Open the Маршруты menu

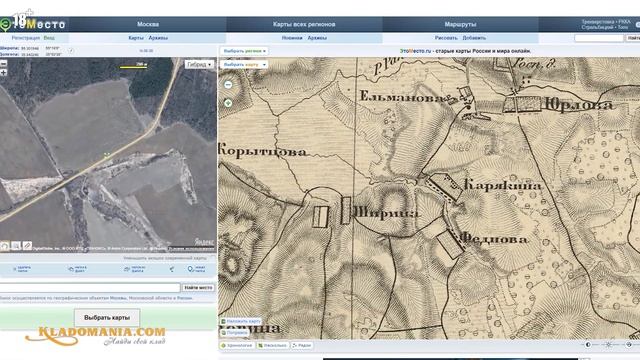[x=460, y=24]
